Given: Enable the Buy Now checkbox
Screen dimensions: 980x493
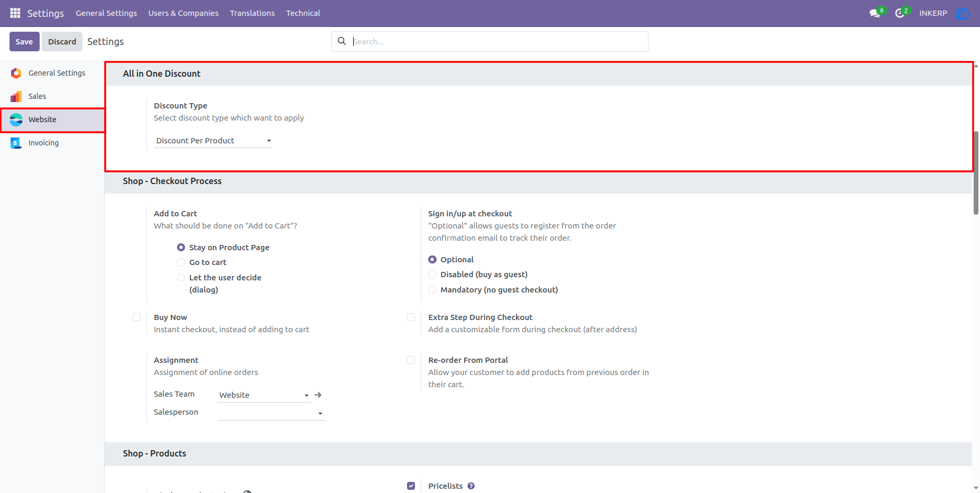Looking at the screenshot, I should click(x=136, y=317).
